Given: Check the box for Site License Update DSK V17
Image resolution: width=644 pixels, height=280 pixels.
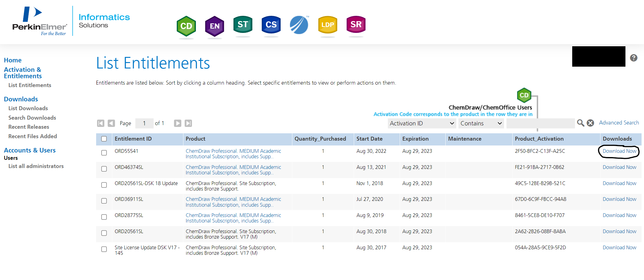Looking at the screenshot, I should [104, 249].
